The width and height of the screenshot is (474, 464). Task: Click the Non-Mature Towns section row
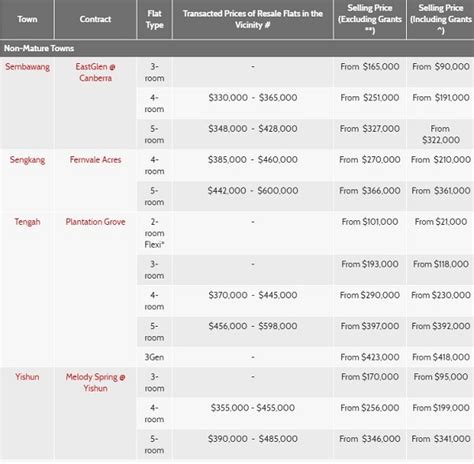click(x=237, y=48)
